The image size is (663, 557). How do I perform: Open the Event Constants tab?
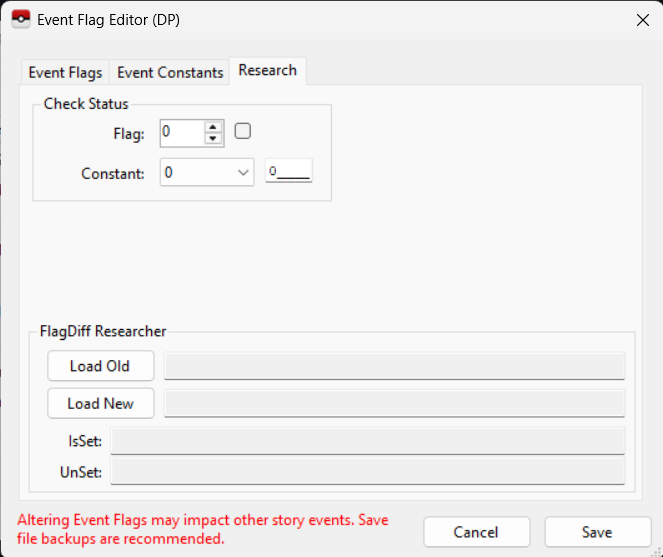pyautogui.click(x=170, y=72)
